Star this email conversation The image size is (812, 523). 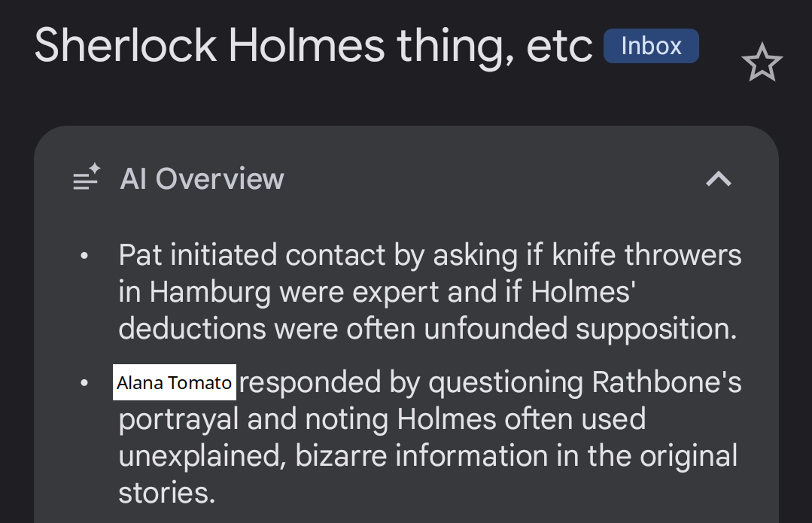[762, 64]
